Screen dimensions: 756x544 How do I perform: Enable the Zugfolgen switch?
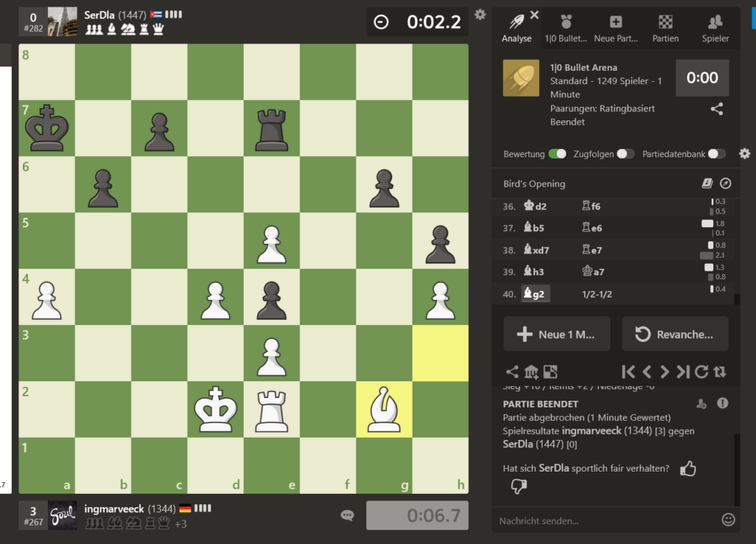click(x=625, y=154)
